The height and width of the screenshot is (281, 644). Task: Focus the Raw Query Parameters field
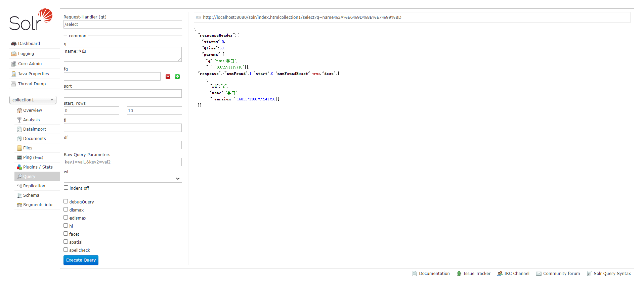click(123, 162)
